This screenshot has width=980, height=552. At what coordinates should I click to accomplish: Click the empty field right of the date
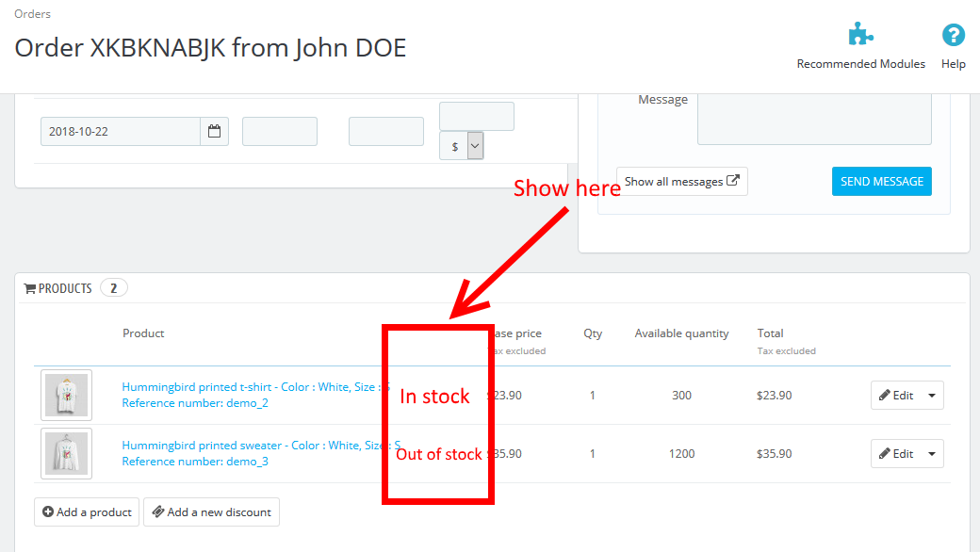coord(279,131)
